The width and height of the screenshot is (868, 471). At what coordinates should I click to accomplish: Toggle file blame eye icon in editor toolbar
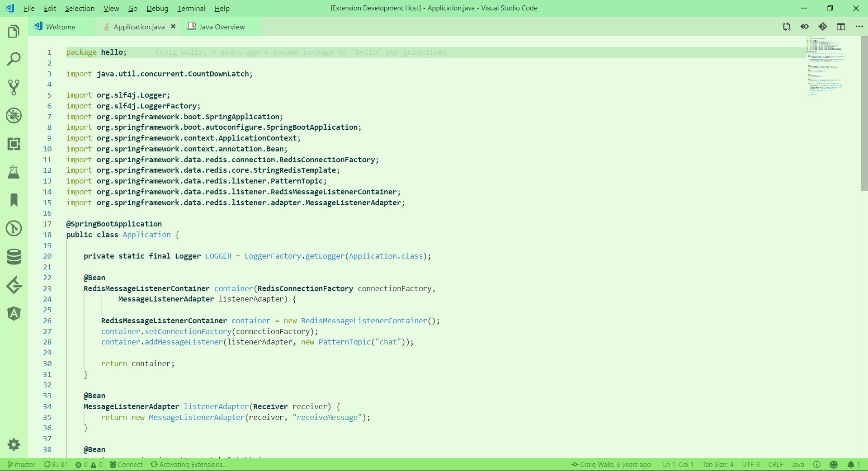click(x=805, y=27)
